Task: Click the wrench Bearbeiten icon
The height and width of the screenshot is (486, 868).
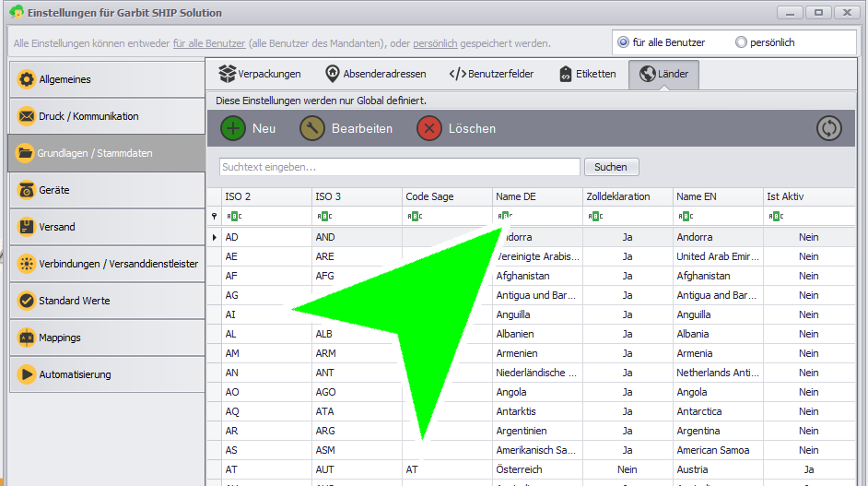Action: (312, 128)
